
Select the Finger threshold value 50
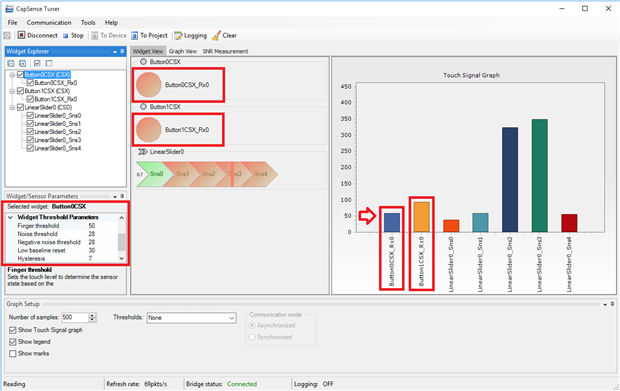pyautogui.click(x=92, y=226)
